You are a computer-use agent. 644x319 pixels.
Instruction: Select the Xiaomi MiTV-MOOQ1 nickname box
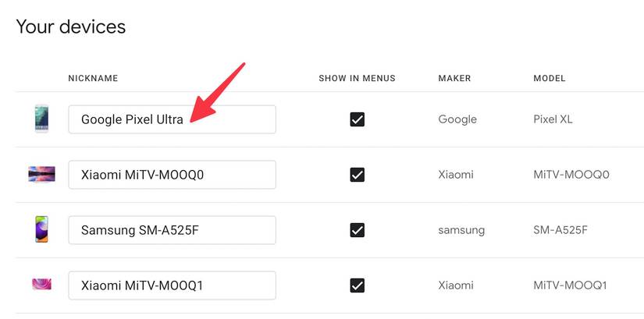(172, 285)
